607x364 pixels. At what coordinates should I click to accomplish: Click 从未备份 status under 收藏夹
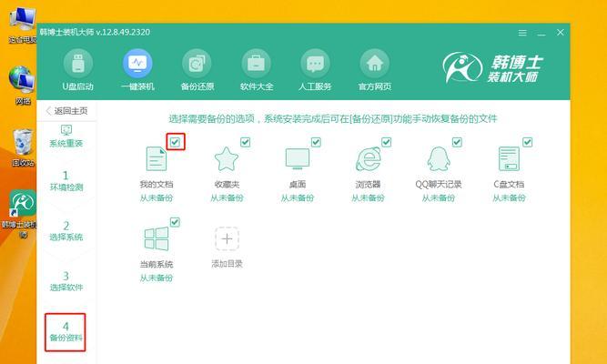click(227, 197)
